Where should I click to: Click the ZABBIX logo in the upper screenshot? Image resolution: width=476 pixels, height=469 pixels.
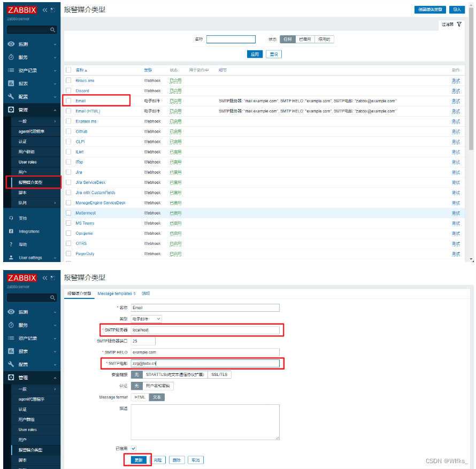pyautogui.click(x=22, y=10)
